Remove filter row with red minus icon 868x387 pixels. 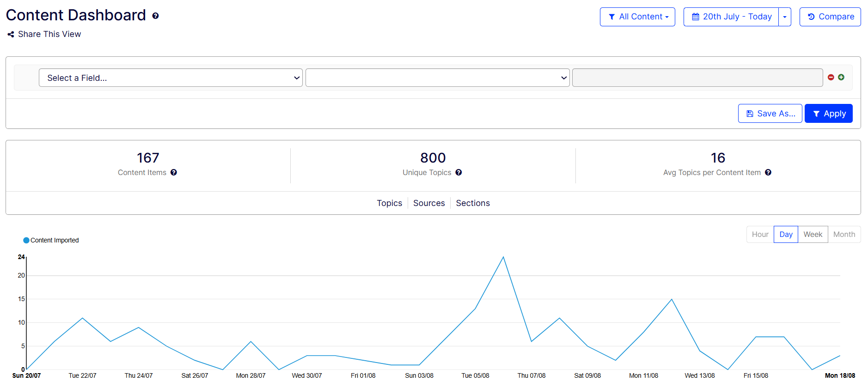pos(831,78)
